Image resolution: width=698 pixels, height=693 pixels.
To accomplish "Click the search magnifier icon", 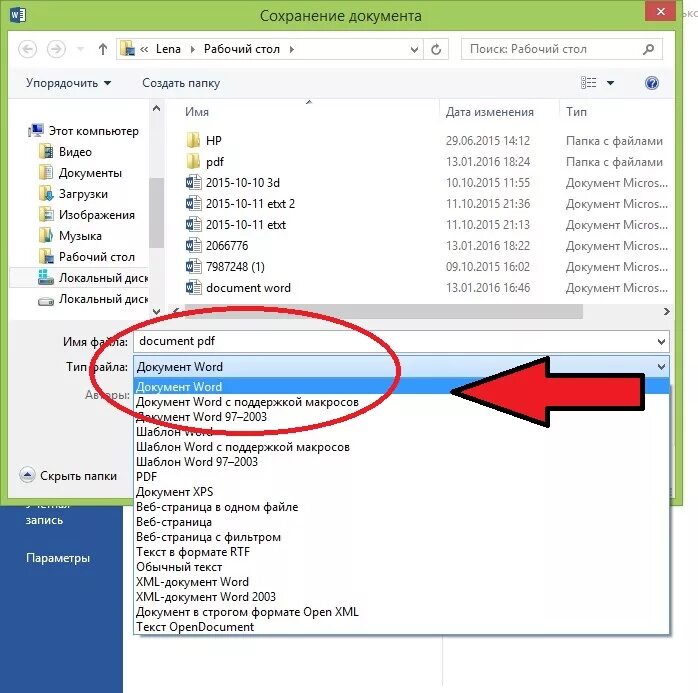I will (x=649, y=49).
